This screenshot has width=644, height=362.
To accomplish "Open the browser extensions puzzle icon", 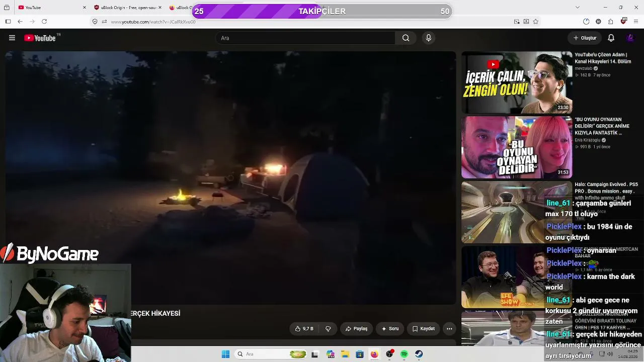I will pos(611,22).
